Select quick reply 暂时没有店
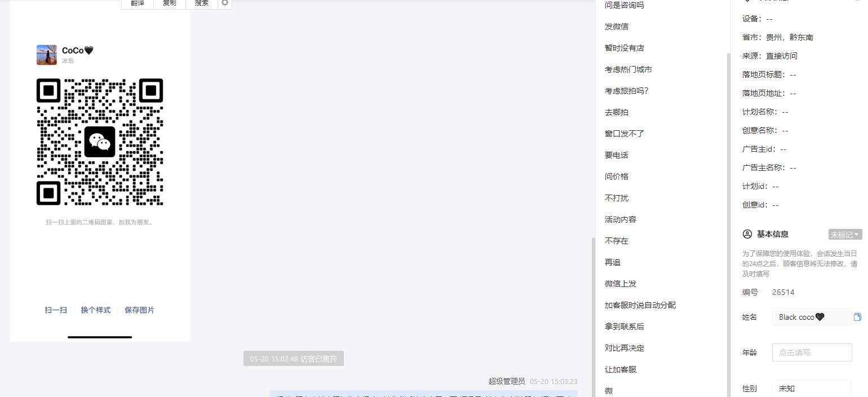The image size is (868, 397). pyautogui.click(x=625, y=48)
